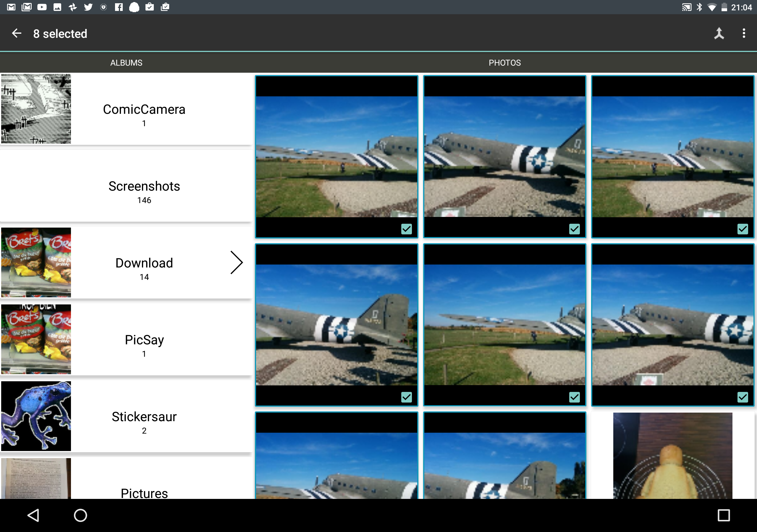Screen dimensions: 757x532
Task: Tap the PicSay album chips thumbnail
Action: coord(36,339)
